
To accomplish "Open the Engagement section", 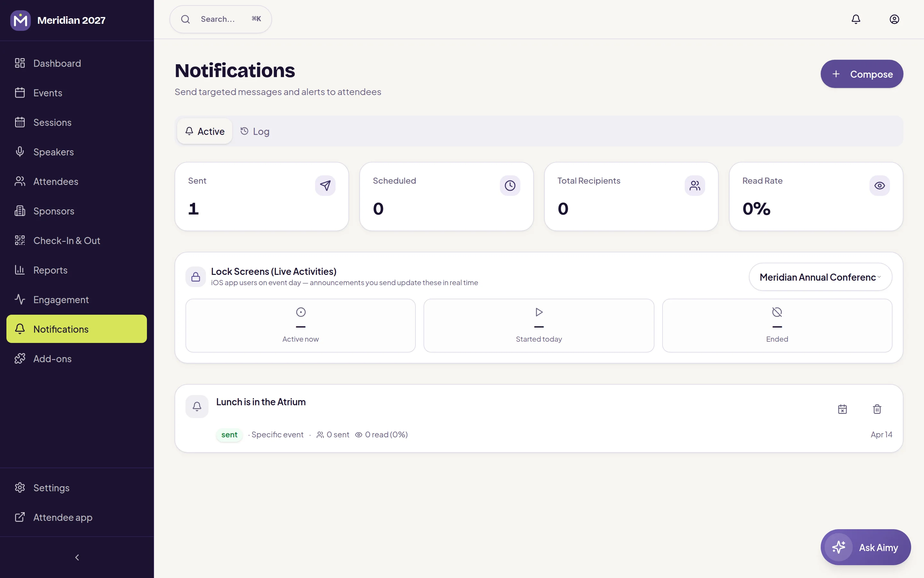I will pos(77,300).
